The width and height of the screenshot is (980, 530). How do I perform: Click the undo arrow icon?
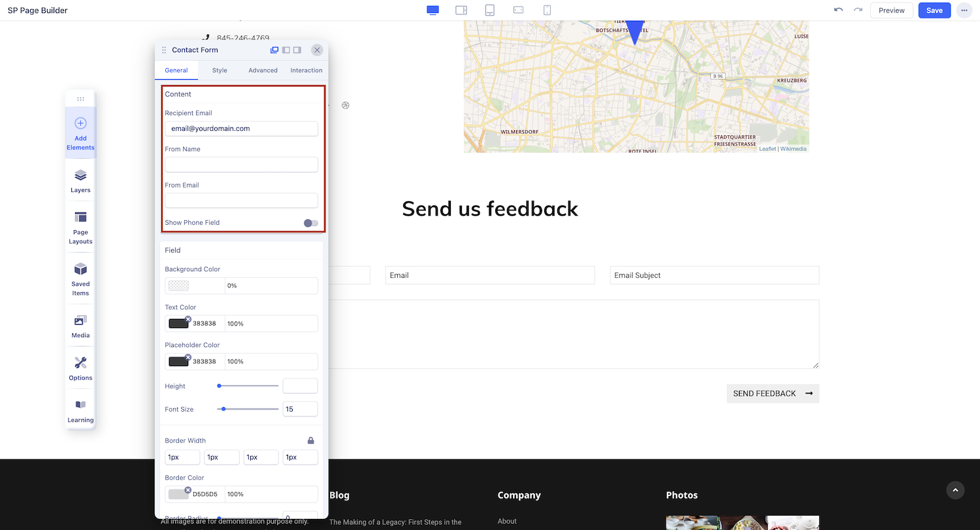[x=838, y=10]
